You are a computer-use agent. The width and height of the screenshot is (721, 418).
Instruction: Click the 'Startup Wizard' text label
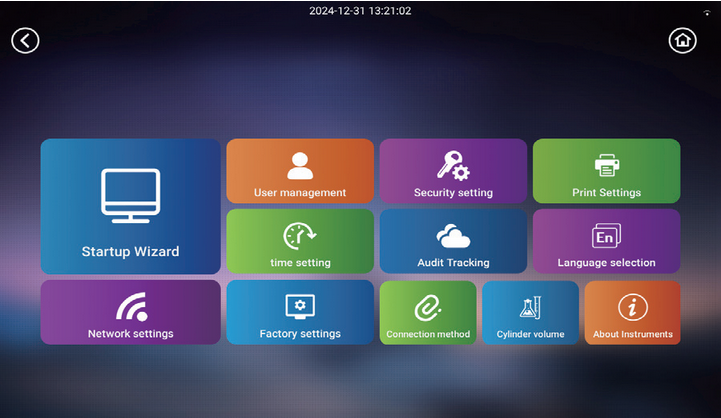(x=130, y=252)
